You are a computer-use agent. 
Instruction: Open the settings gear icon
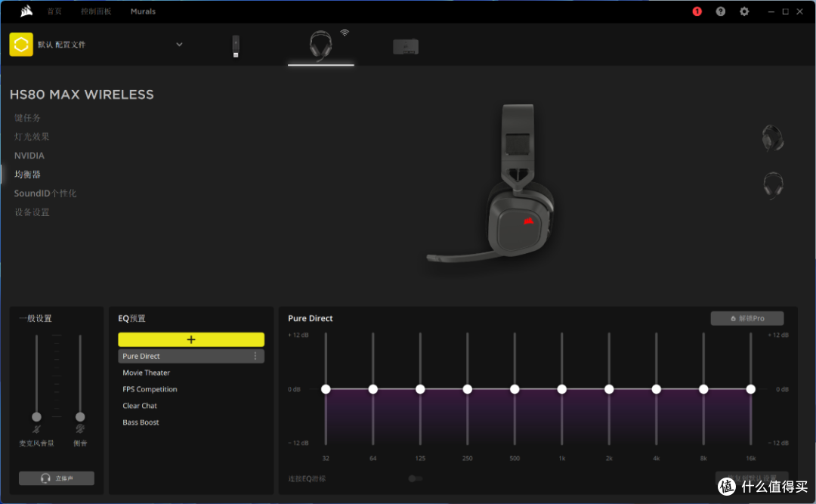pos(744,11)
